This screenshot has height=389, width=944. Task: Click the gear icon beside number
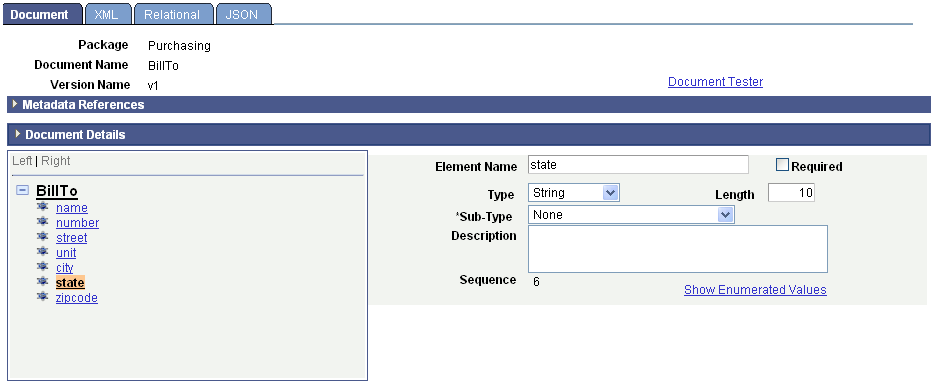[x=42, y=222]
